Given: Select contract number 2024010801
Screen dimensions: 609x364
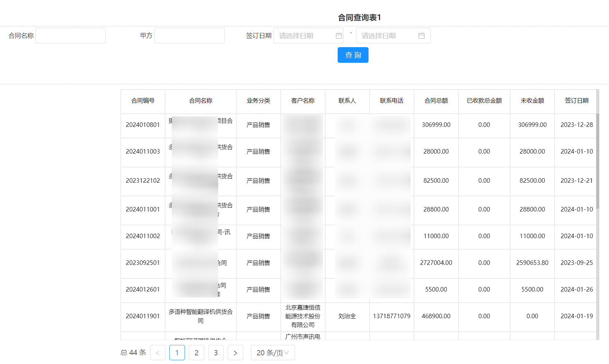Looking at the screenshot, I should [x=143, y=125].
